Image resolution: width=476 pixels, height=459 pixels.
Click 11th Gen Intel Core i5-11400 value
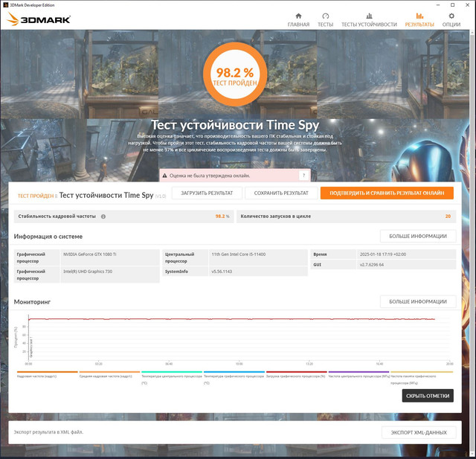coord(239,254)
